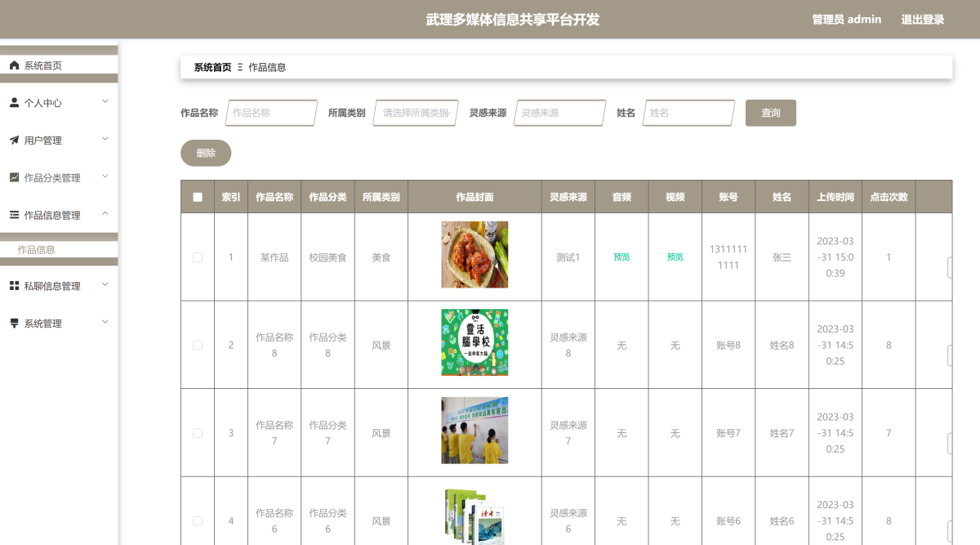This screenshot has width=980, height=545.
Task: Click the 作品名称 input field
Action: [271, 113]
